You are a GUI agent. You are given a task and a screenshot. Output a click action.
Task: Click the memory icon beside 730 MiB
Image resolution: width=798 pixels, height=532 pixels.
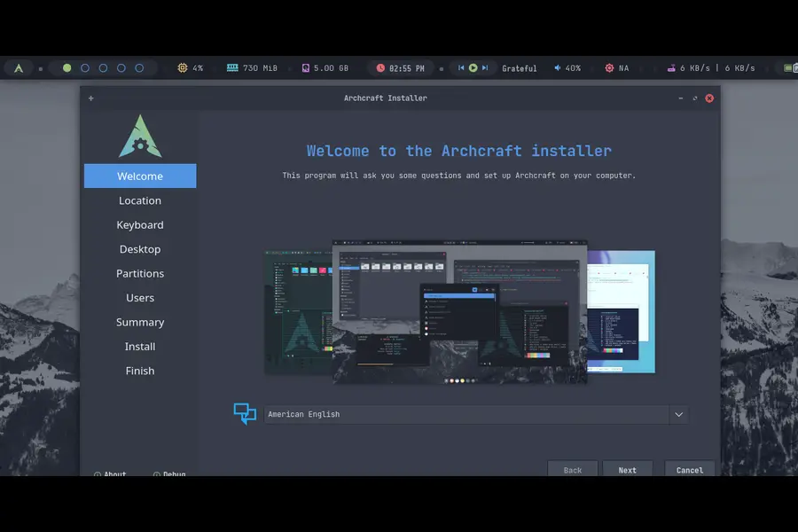tap(232, 67)
